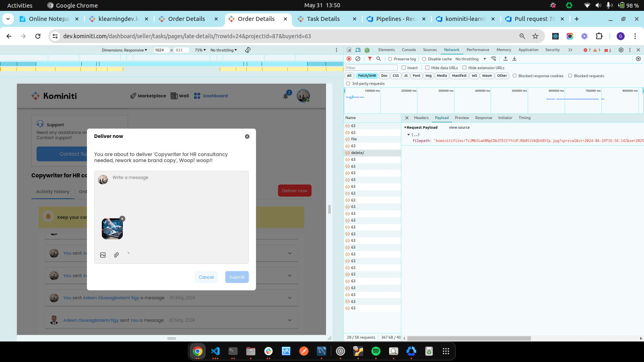Check the 3rd-party requests checkbox
The height and width of the screenshot is (362, 644).
(x=348, y=84)
